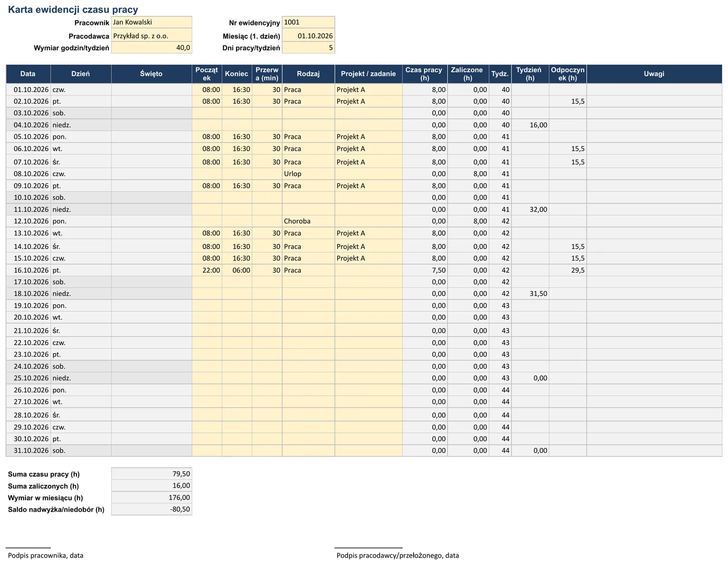Select weekly total 32,00 on 11.10.2026

coord(530,209)
